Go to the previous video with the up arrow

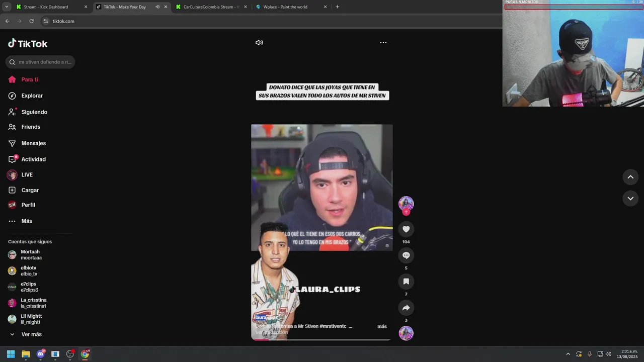pyautogui.click(x=630, y=177)
